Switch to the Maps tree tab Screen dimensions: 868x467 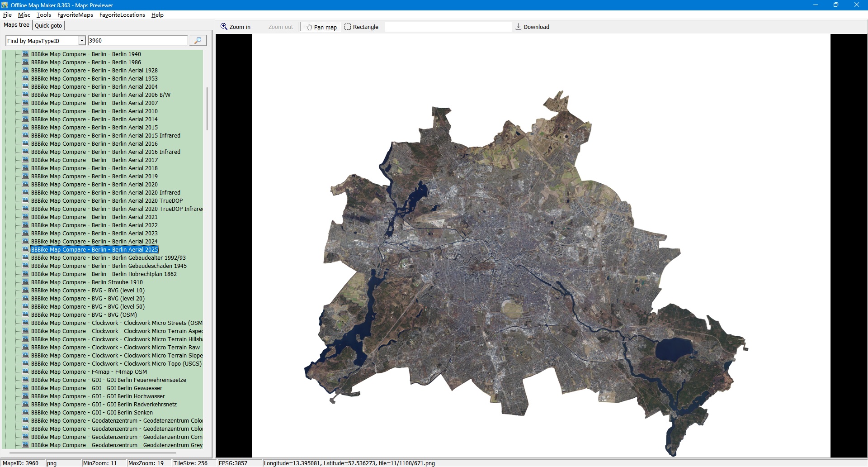coord(17,25)
